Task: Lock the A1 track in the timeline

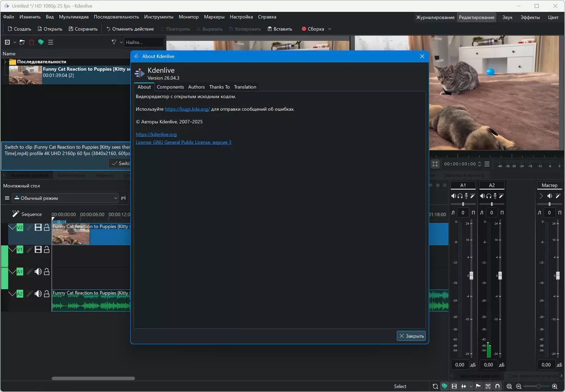Action: pyautogui.click(x=47, y=272)
